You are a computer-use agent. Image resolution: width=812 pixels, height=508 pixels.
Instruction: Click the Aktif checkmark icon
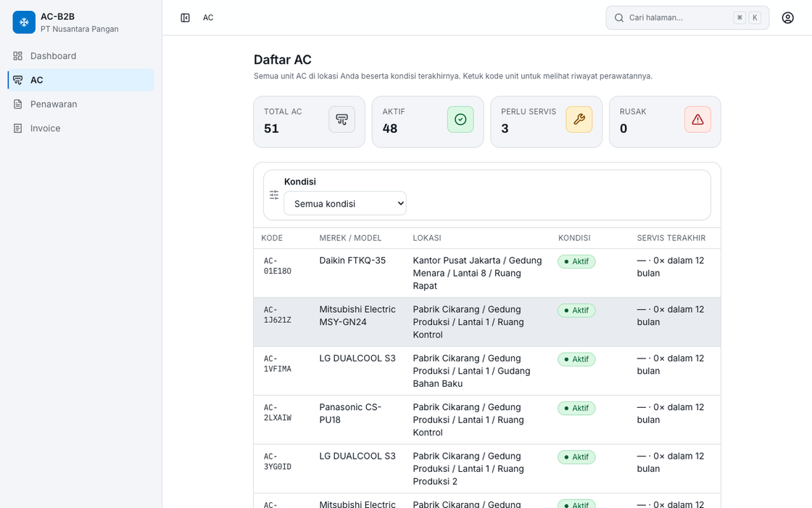point(460,119)
